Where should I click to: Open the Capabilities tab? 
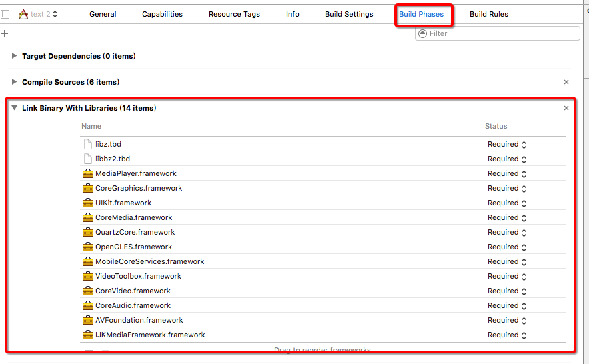(162, 14)
